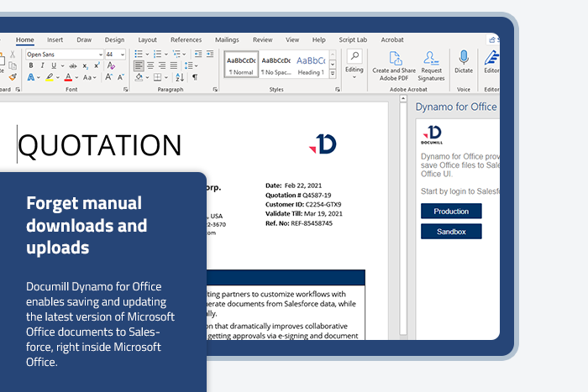Open the Acrobat ribbon tab

click(392, 39)
